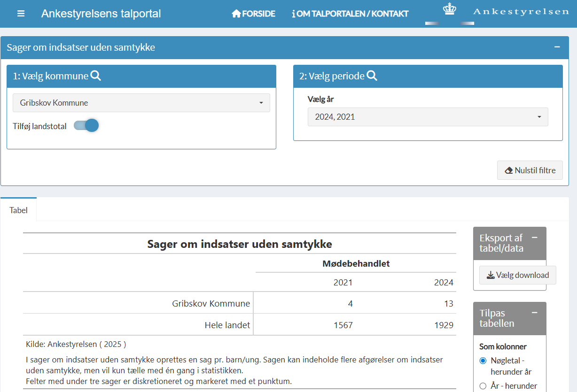
Task: Toggle the Tilføj landstotal switch
Action: pyautogui.click(x=86, y=126)
